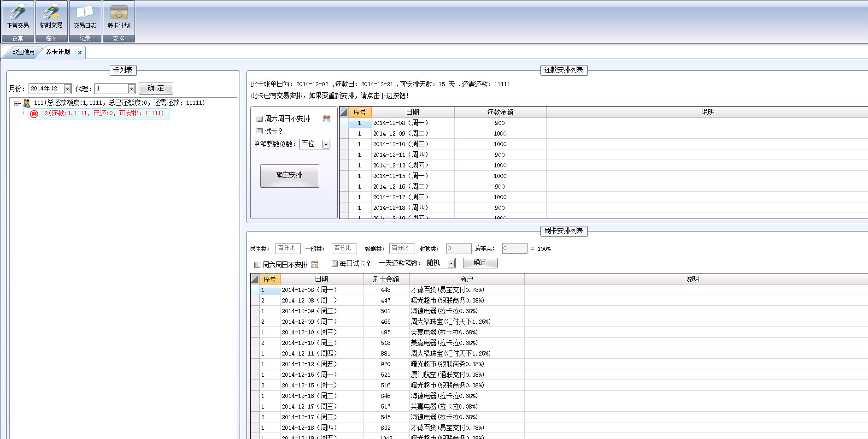Select the 养卡计划 tab
The width and height of the screenshot is (868, 439).
(x=58, y=52)
